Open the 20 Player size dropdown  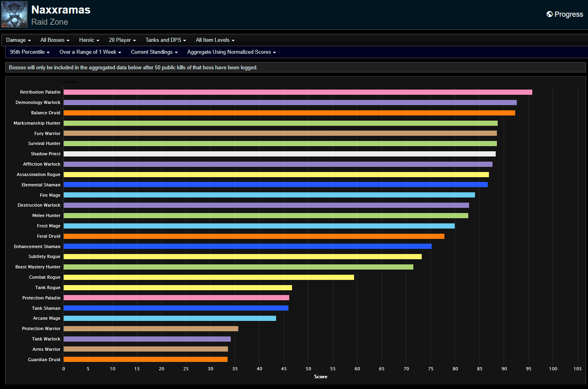[x=122, y=40]
